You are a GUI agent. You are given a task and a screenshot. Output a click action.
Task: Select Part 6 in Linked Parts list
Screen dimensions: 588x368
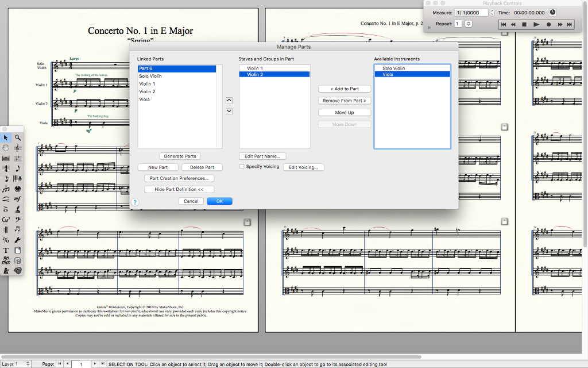[177, 68]
